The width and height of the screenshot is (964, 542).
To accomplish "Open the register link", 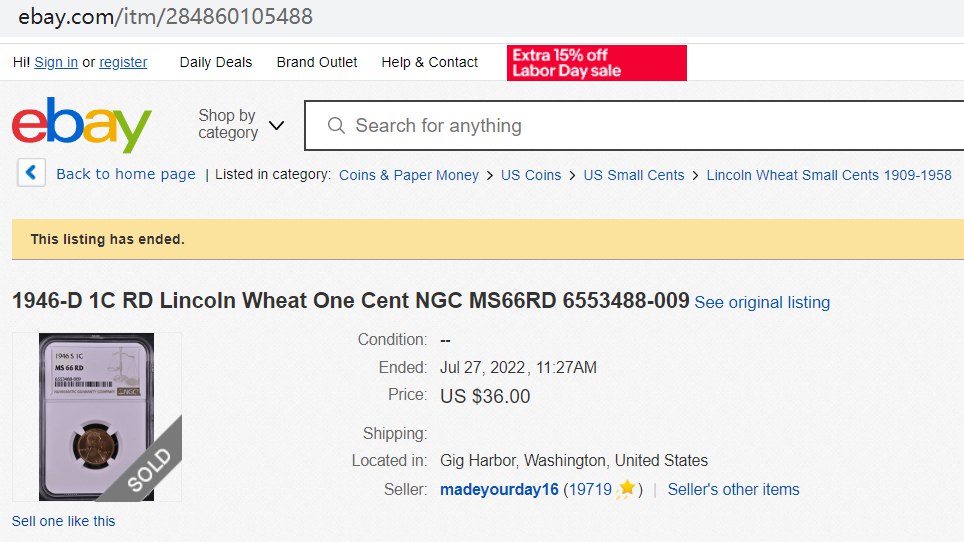I will (123, 62).
